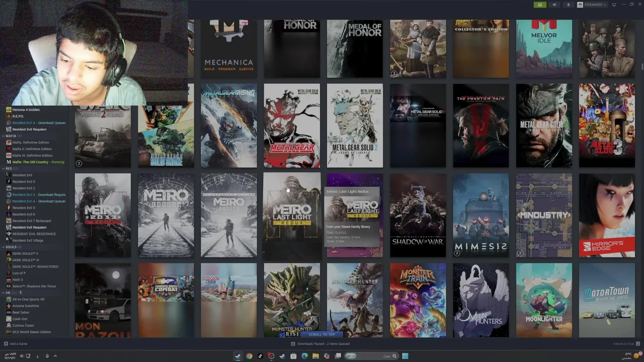644x362 pixels.
Task: Open the green Friends activity button
Action: (x=540, y=5)
